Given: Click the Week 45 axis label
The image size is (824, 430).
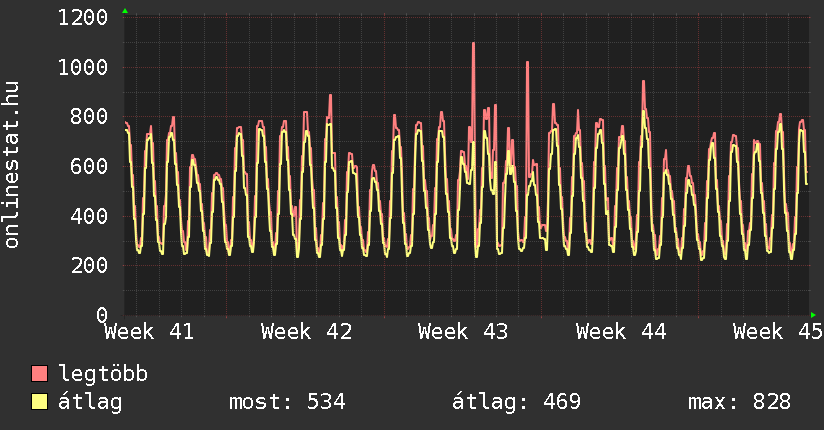Looking at the screenshot, I should point(777,332).
